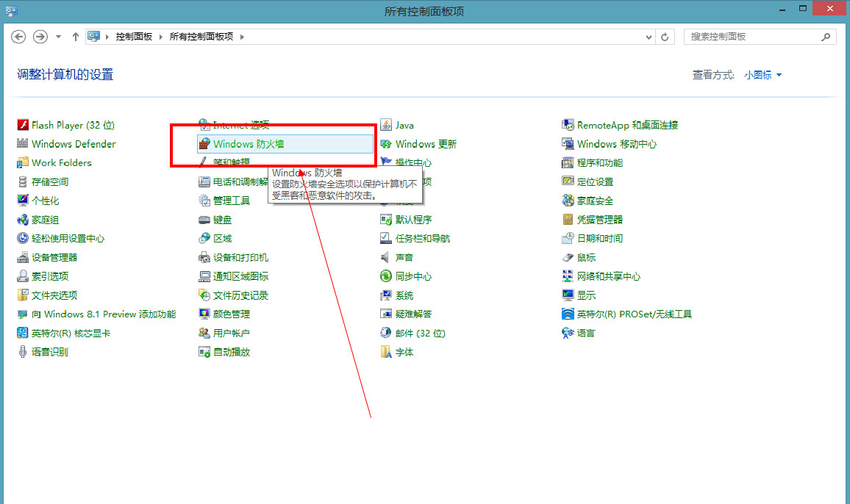
Task: Click the 索引选项 icon
Action: [x=23, y=276]
